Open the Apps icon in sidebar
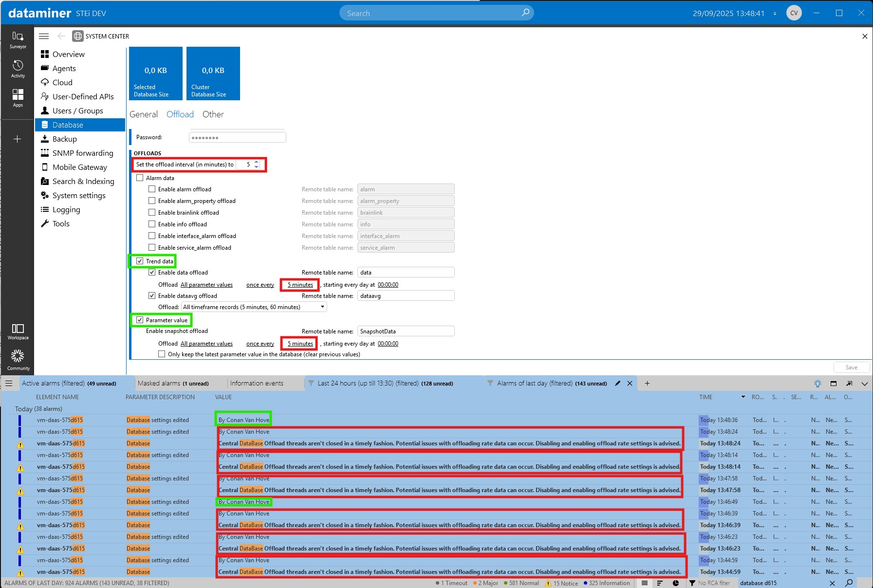This screenshot has width=873, height=588. click(18, 97)
